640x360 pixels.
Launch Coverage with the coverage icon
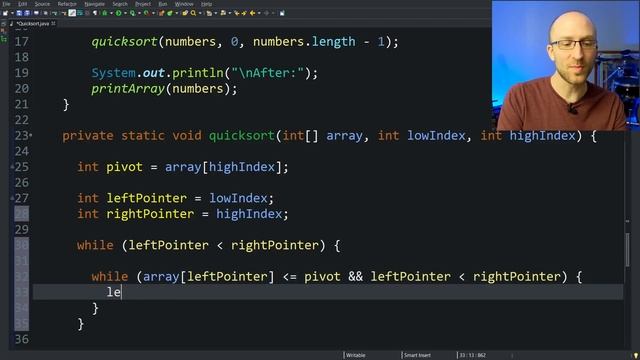tap(132, 13)
